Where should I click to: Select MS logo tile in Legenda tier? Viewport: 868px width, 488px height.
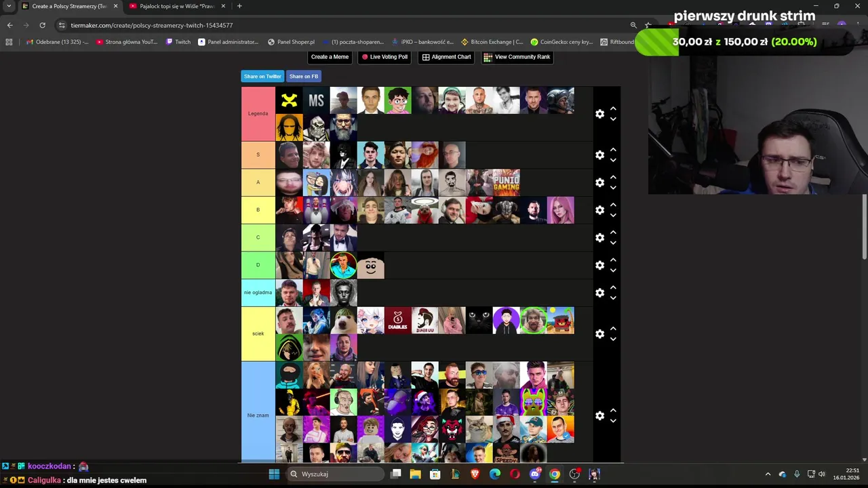[x=316, y=100]
